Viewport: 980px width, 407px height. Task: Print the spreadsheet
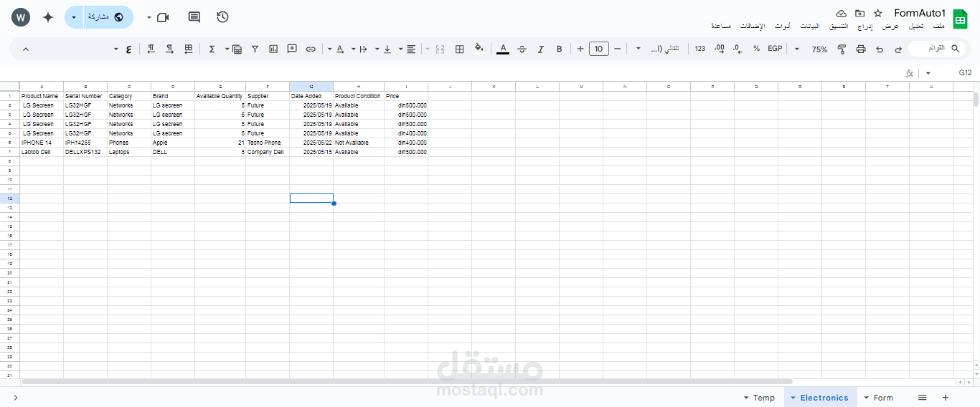click(861, 49)
